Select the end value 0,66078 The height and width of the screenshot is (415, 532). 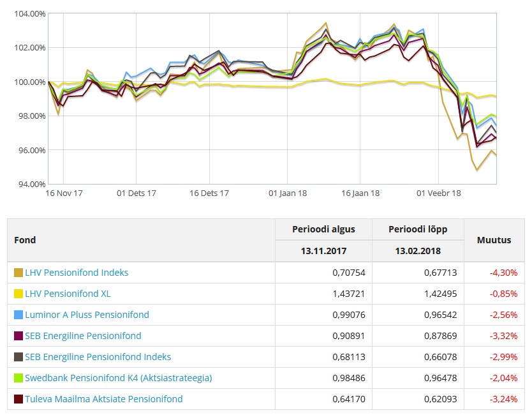tap(440, 357)
